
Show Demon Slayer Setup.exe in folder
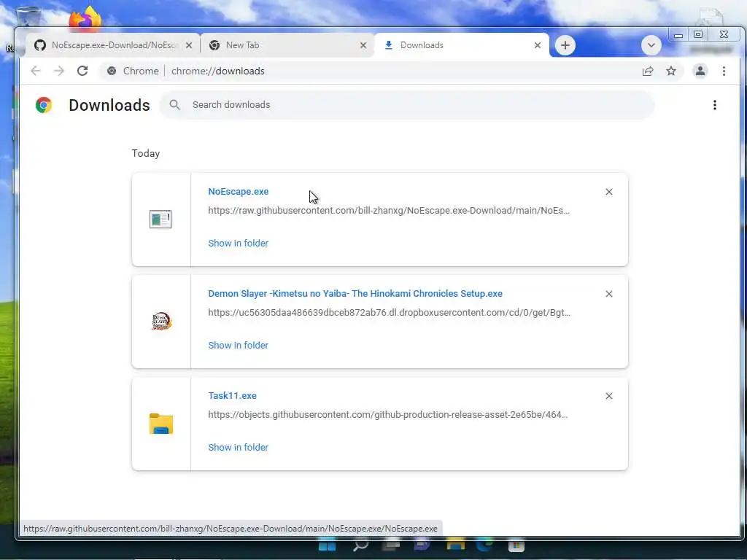click(x=239, y=345)
